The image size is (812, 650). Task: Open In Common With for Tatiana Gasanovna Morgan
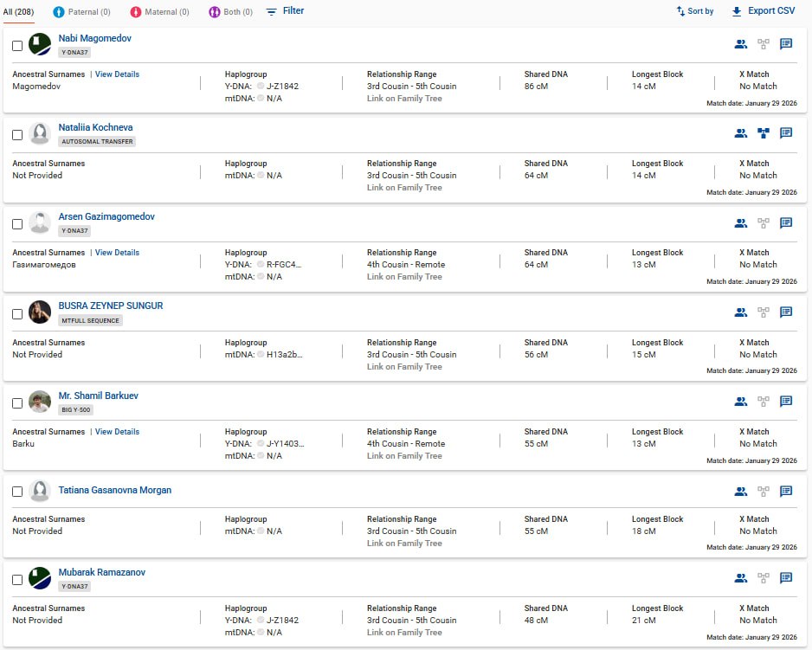740,492
